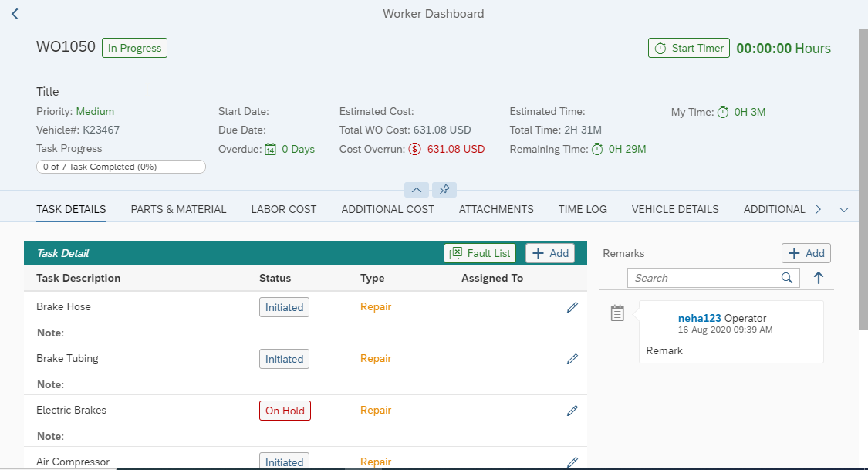This screenshot has height=470, width=868.
Task: Click the Overdue calendar icon
Action: (x=270, y=149)
